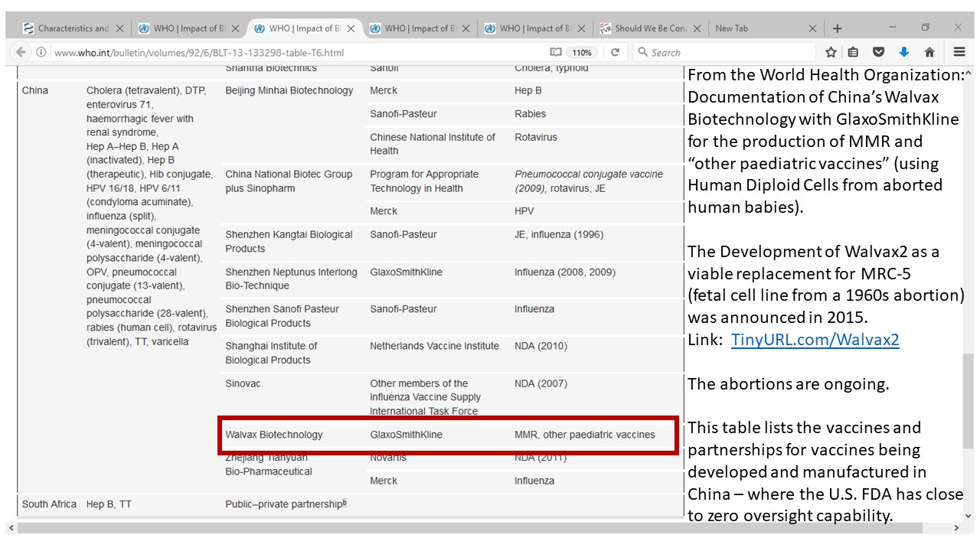The image size is (980, 551).
Task: Open the bookmarks list icon
Action: [853, 52]
